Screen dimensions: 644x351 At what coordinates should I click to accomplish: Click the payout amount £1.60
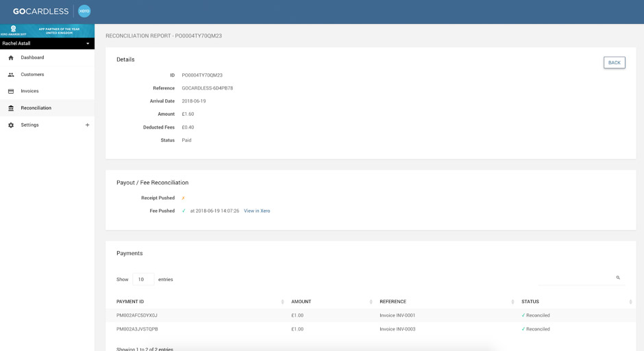click(188, 114)
